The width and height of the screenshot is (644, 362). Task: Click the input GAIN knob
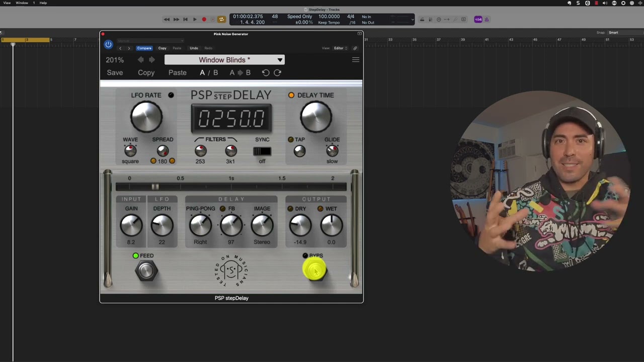[131, 226]
